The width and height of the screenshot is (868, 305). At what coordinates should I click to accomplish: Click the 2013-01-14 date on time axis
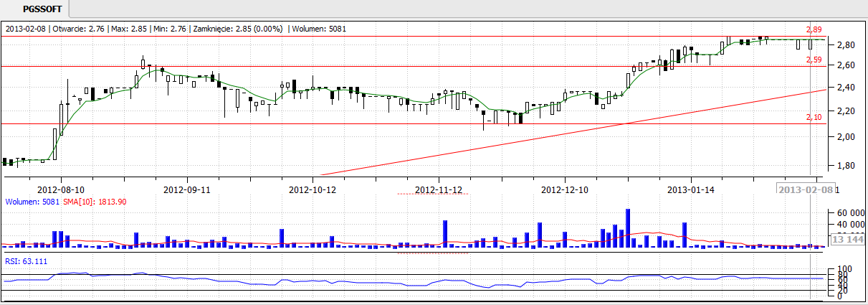point(690,190)
